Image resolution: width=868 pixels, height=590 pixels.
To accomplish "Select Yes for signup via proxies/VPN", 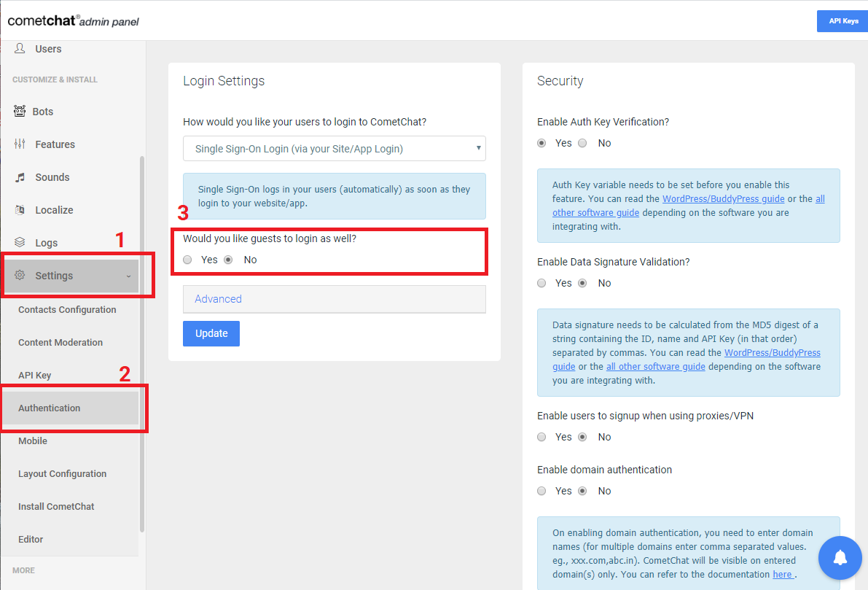I will 541,437.
